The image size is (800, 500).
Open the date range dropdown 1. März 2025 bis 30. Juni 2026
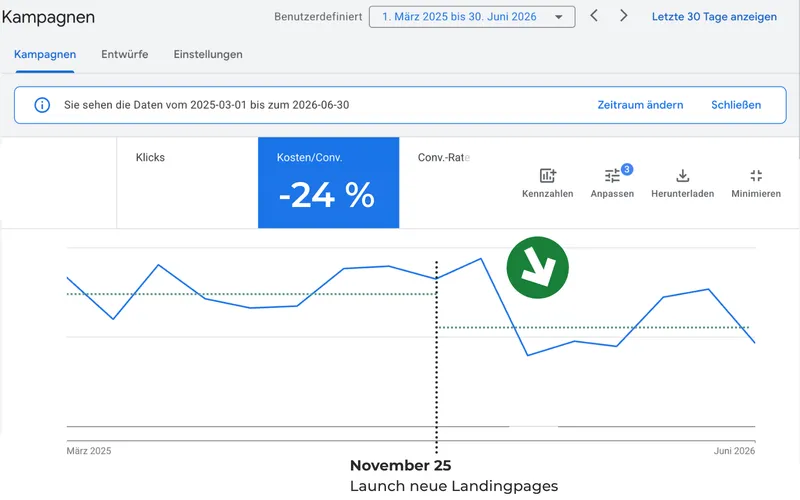(472, 17)
